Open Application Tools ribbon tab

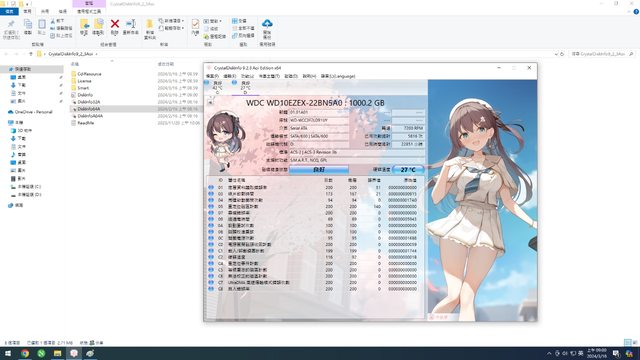coord(89,11)
